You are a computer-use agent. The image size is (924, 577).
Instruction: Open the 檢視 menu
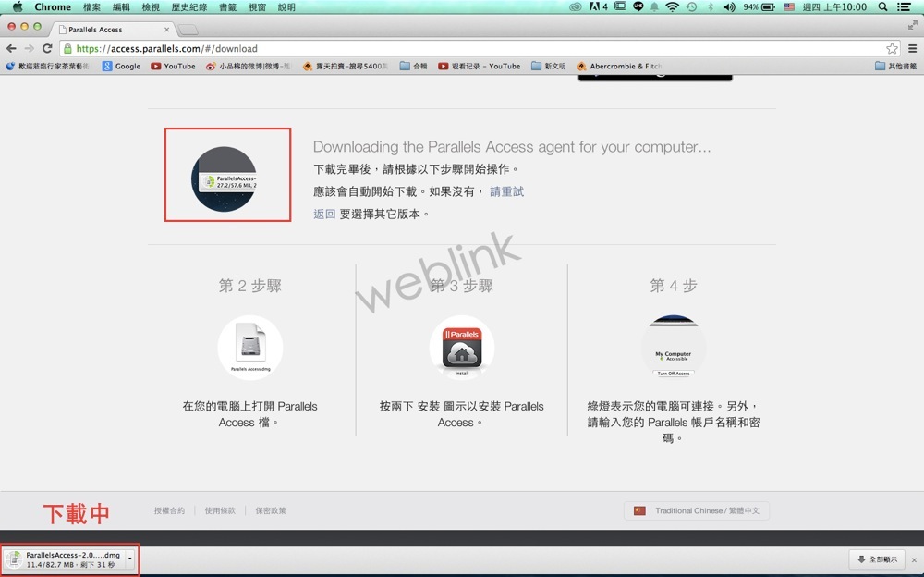pyautogui.click(x=151, y=7)
